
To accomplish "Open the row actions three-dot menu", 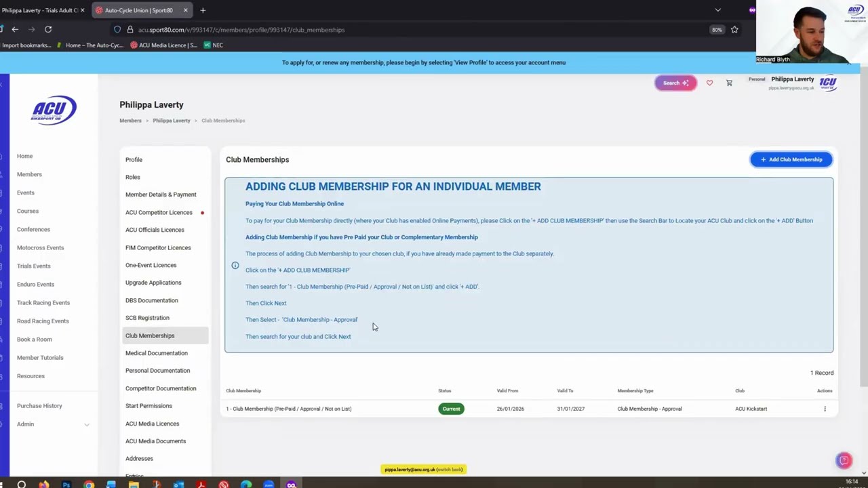I will 825,409.
